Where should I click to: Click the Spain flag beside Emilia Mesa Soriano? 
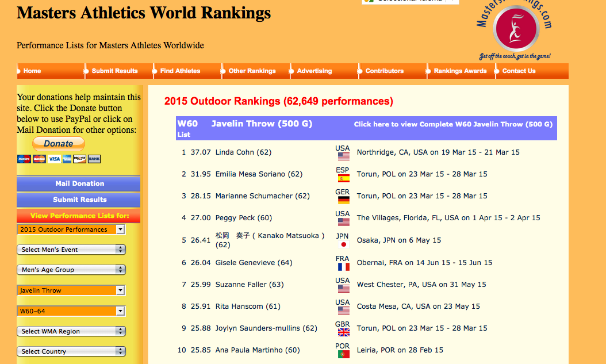coord(343,178)
